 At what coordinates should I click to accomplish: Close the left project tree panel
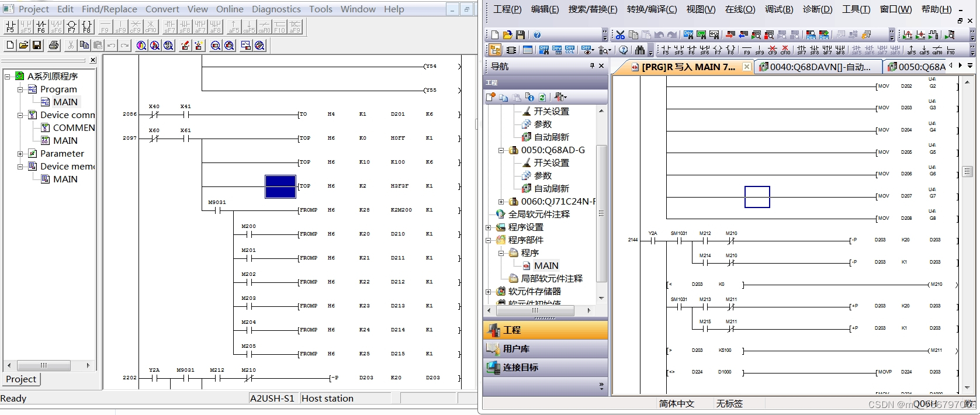pyautogui.click(x=92, y=60)
